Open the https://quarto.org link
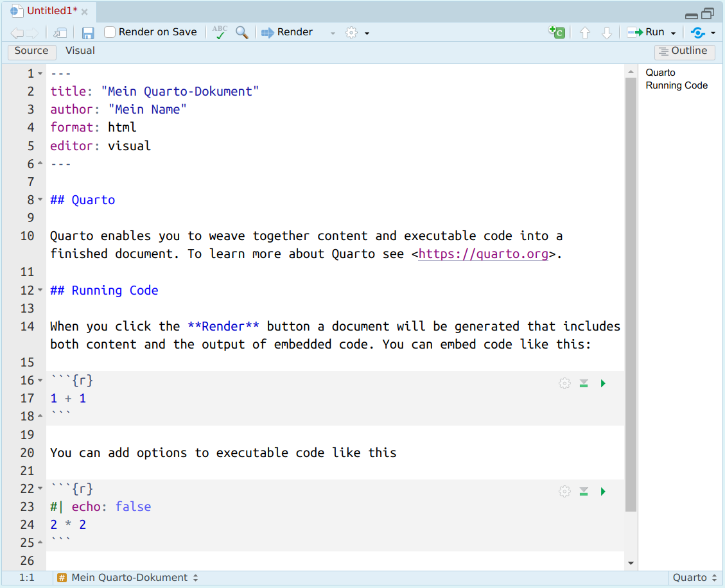 coord(483,254)
